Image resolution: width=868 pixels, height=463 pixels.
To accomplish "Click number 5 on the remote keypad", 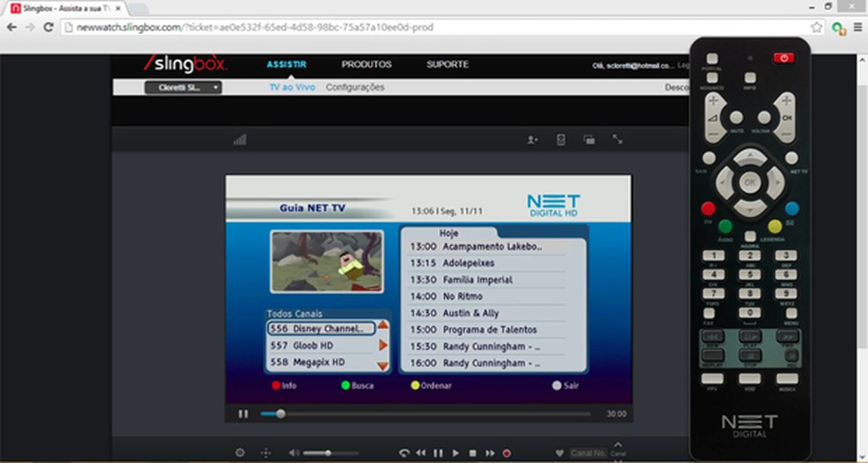I will 750,274.
